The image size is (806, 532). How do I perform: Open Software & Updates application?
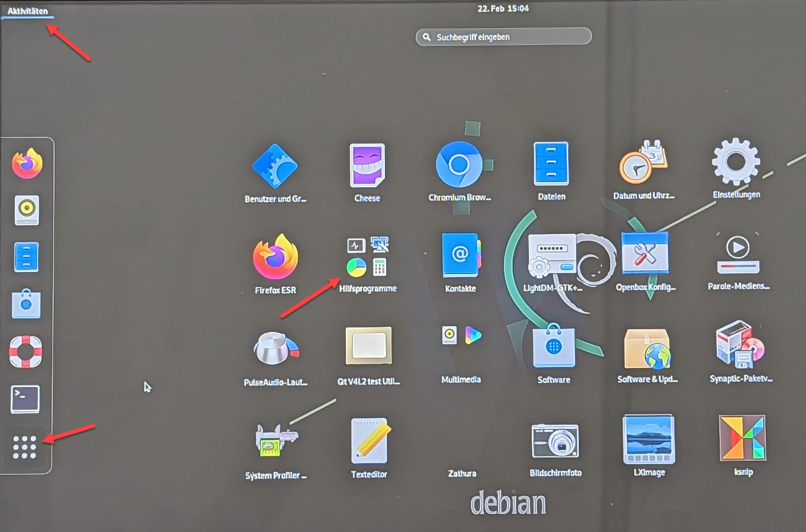tap(647, 355)
